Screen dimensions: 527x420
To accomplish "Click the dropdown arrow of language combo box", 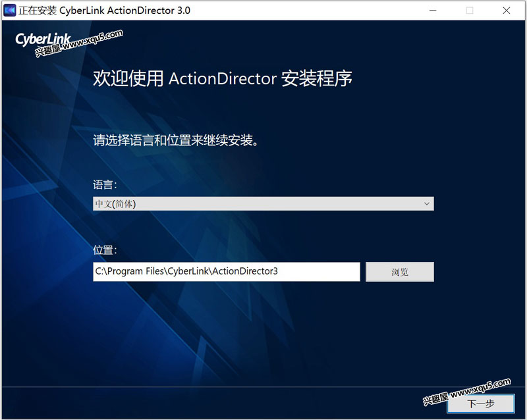I will [x=426, y=203].
